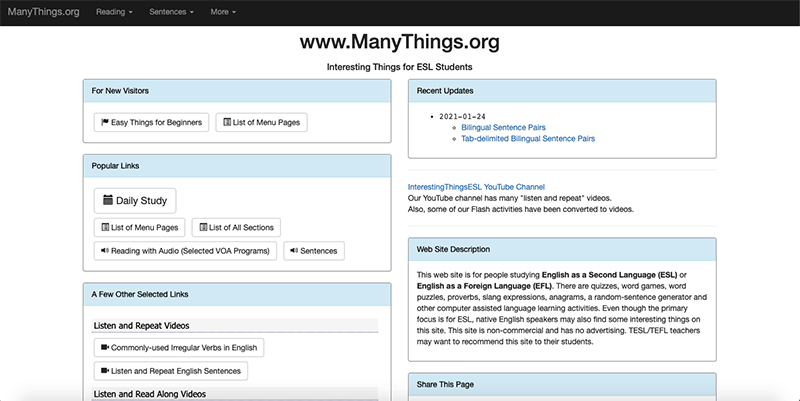
Task: Click Interesting Things for ESL Students subtitle
Action: (399, 67)
